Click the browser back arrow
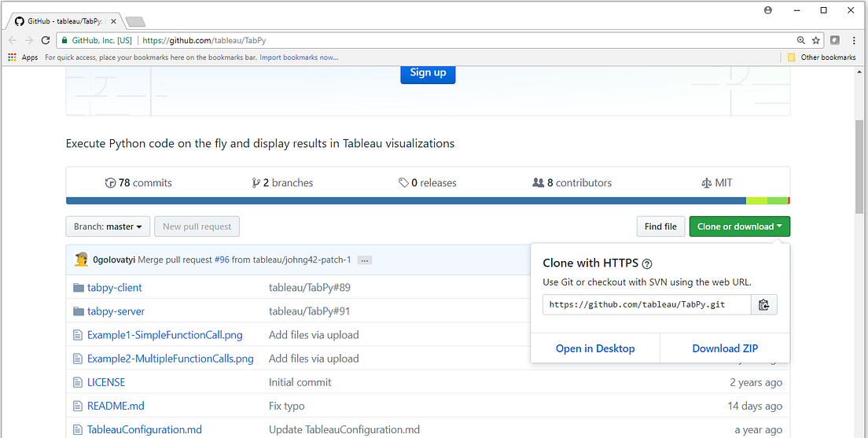 (x=13, y=40)
